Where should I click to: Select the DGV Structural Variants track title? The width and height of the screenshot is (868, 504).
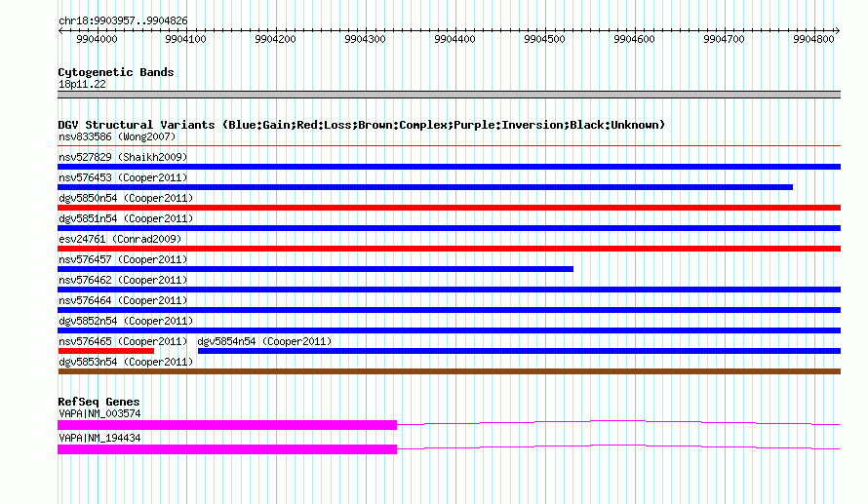click(x=362, y=125)
